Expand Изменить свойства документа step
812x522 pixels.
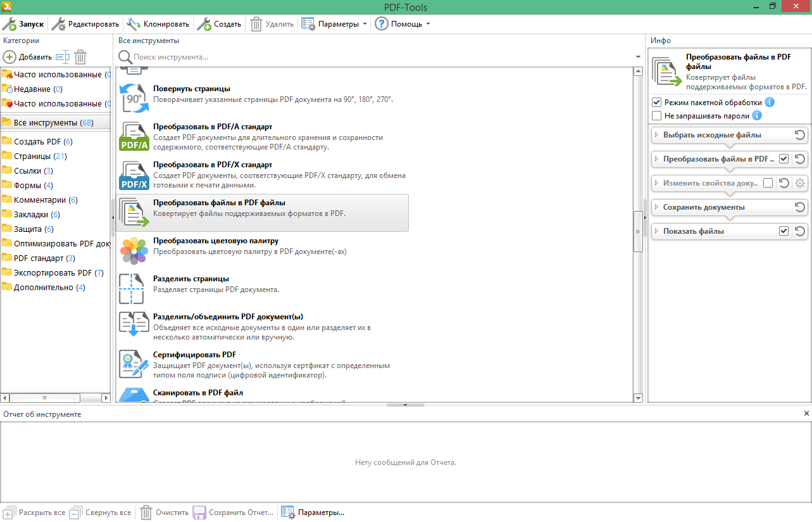[656, 183]
